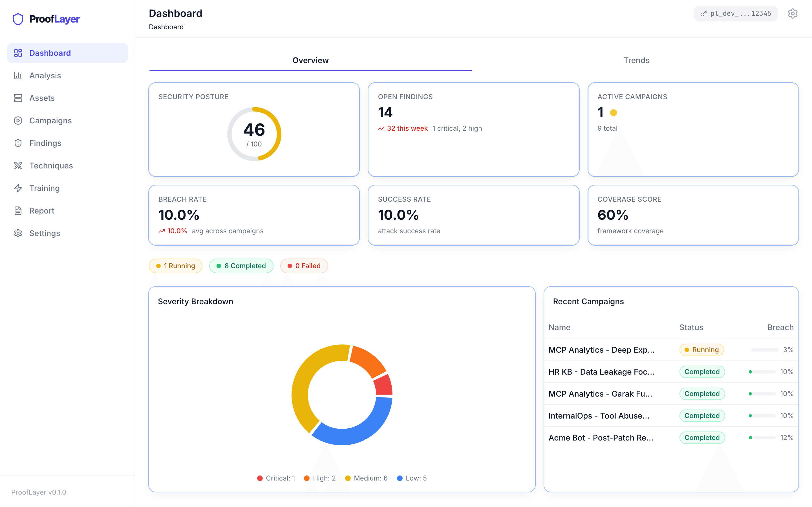This screenshot has width=812, height=507.
Task: Select the Campaigns play icon
Action: pos(18,120)
